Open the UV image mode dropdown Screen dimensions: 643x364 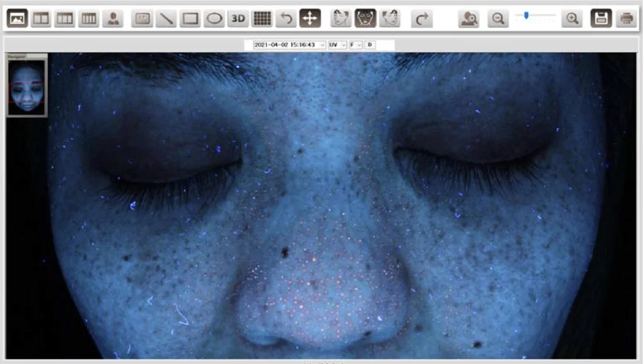click(x=337, y=45)
